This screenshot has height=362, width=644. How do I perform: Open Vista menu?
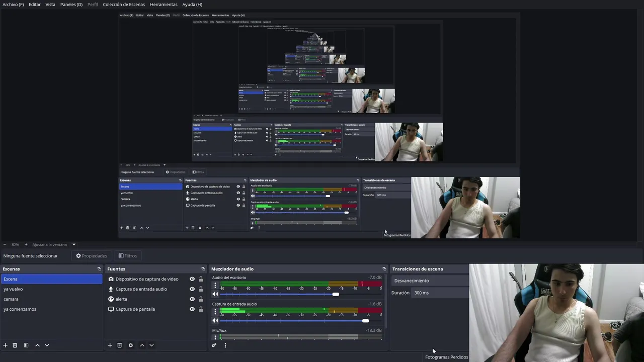pyautogui.click(x=50, y=5)
